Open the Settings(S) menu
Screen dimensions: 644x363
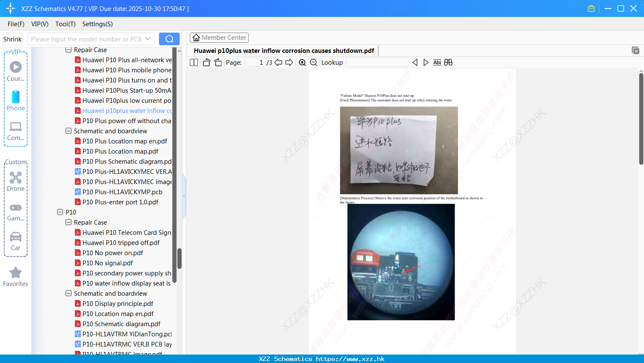pyautogui.click(x=98, y=24)
